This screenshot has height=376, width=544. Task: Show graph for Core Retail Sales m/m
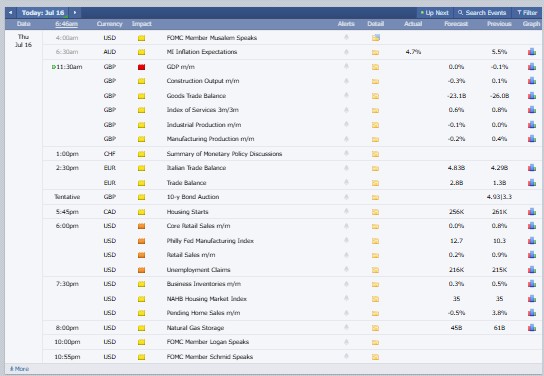(x=532, y=226)
